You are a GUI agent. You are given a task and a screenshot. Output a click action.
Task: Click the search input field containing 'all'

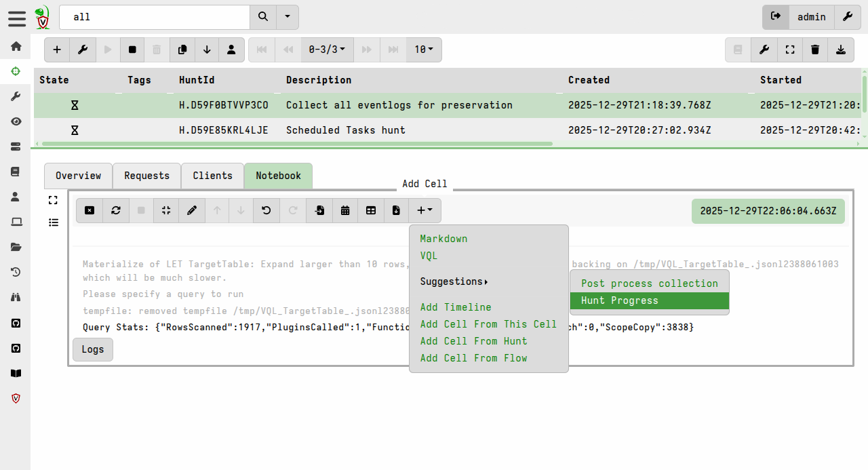pyautogui.click(x=155, y=17)
